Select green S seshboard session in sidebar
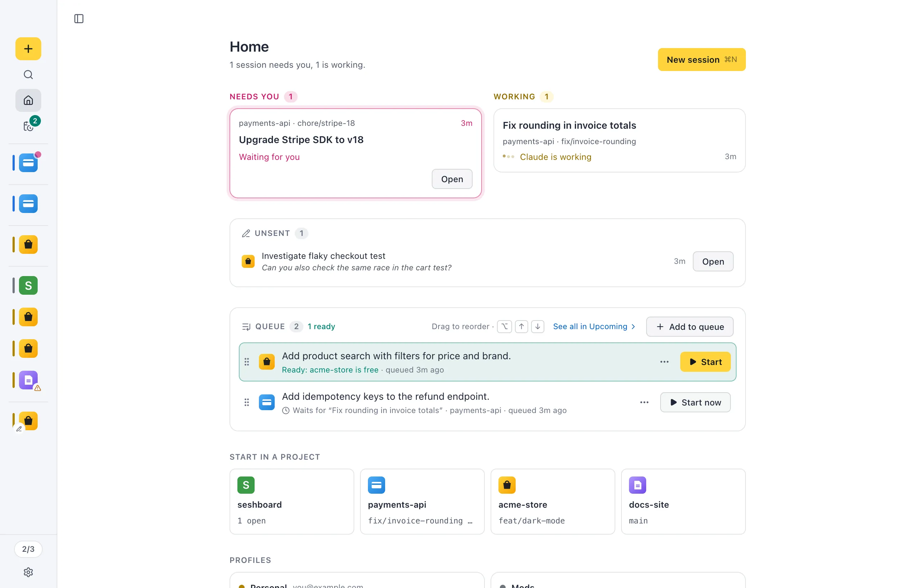This screenshot has height=588, width=918. point(28,285)
